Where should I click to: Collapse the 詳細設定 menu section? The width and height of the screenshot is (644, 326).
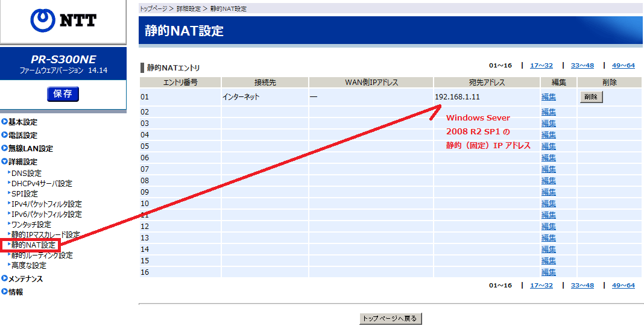pyautogui.click(x=22, y=162)
